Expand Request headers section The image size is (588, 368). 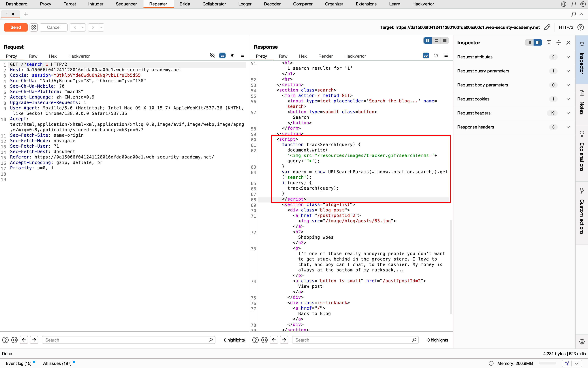[514, 113]
